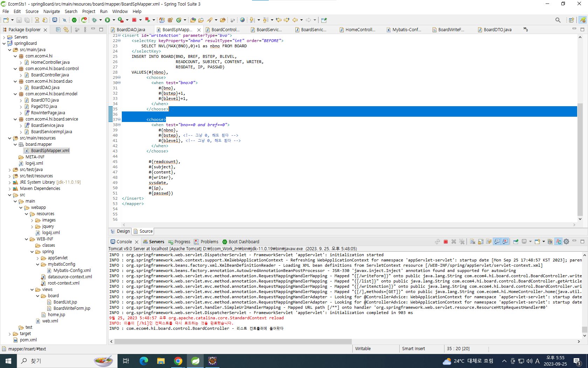Viewport: 588px width, 368px height.
Task: Click the console horizontal scrollbar
Action: coord(233,341)
